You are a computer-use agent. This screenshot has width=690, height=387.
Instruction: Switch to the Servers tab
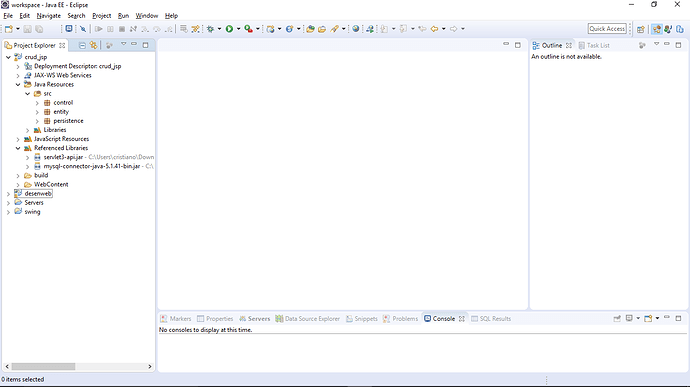pos(255,319)
